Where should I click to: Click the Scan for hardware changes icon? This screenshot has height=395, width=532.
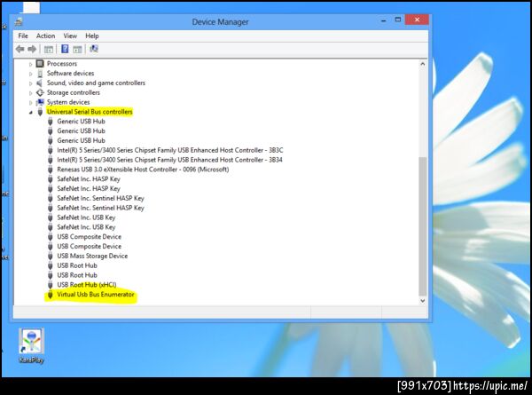94,49
